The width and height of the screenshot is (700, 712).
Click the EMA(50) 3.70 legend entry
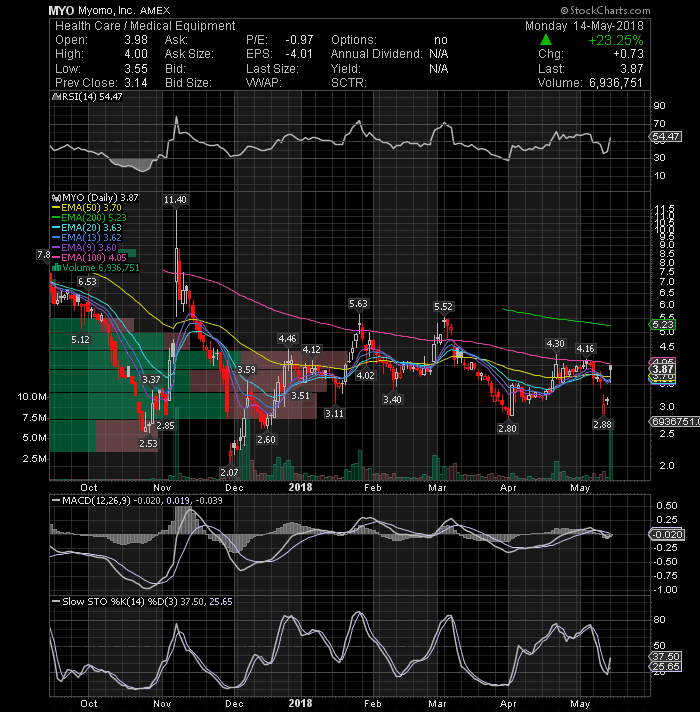(87, 208)
